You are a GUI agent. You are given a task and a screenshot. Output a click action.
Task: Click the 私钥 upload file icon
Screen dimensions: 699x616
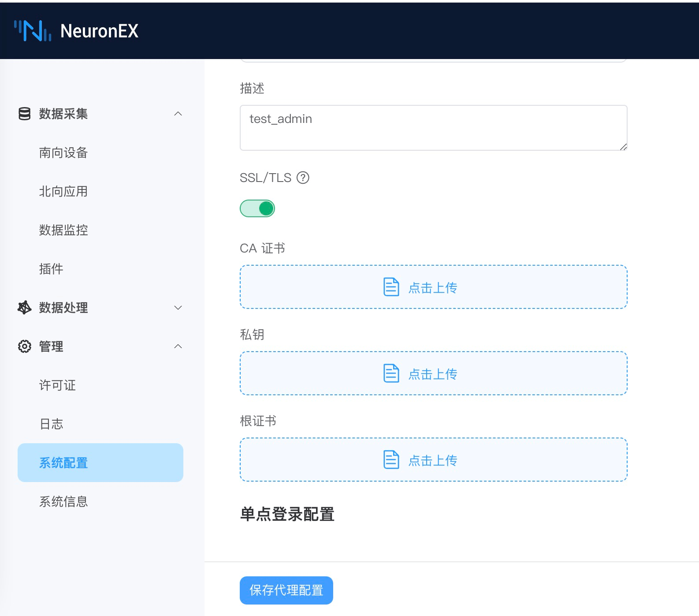click(x=391, y=373)
